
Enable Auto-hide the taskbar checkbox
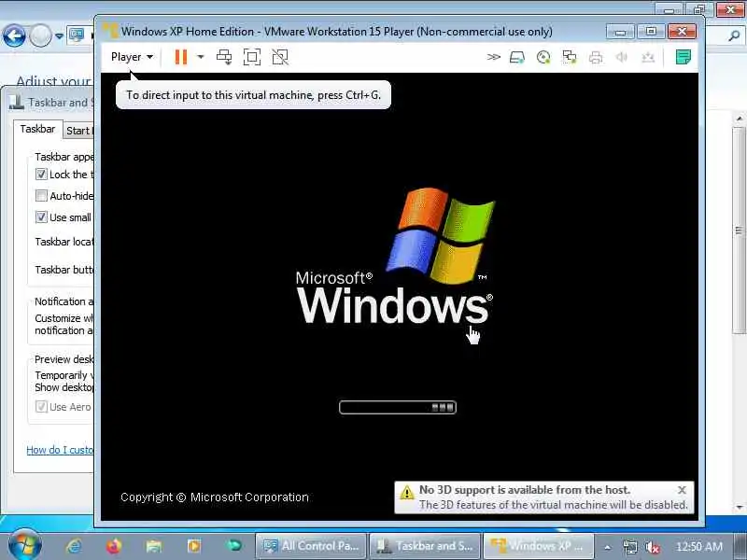[x=41, y=196]
